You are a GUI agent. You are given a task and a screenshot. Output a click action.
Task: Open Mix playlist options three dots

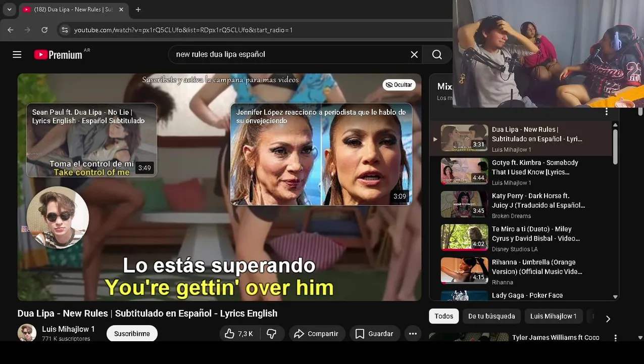[607, 112]
